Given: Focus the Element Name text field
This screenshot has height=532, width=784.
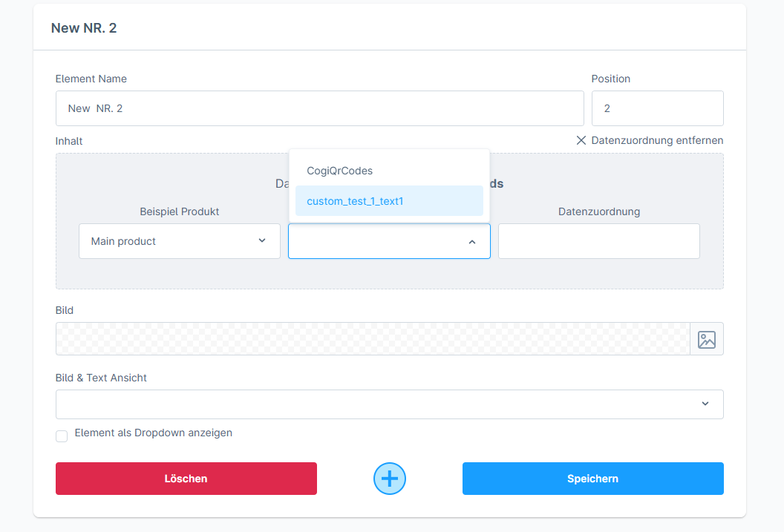Looking at the screenshot, I should click(319, 108).
